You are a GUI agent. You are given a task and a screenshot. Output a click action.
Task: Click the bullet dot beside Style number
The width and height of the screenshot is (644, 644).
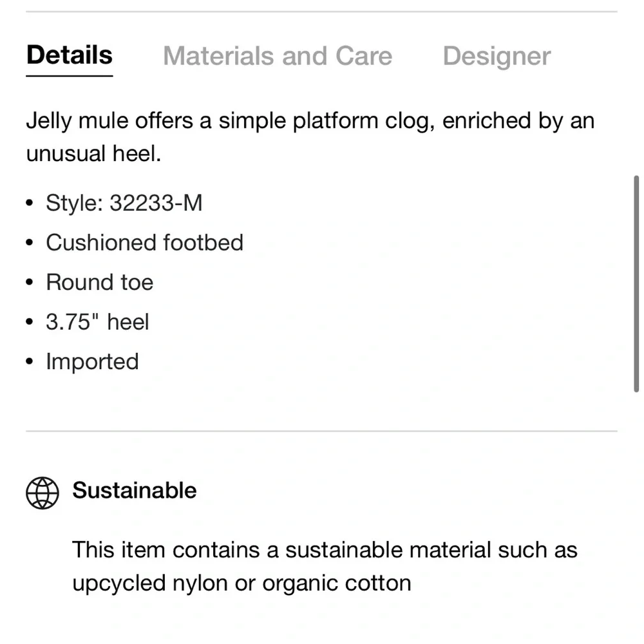pos(29,203)
